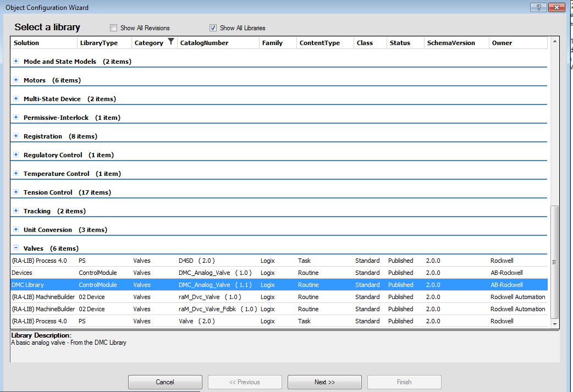Viewport: 573px width, 392px height.
Task: Go to the Next wizard step
Action: 324,382
